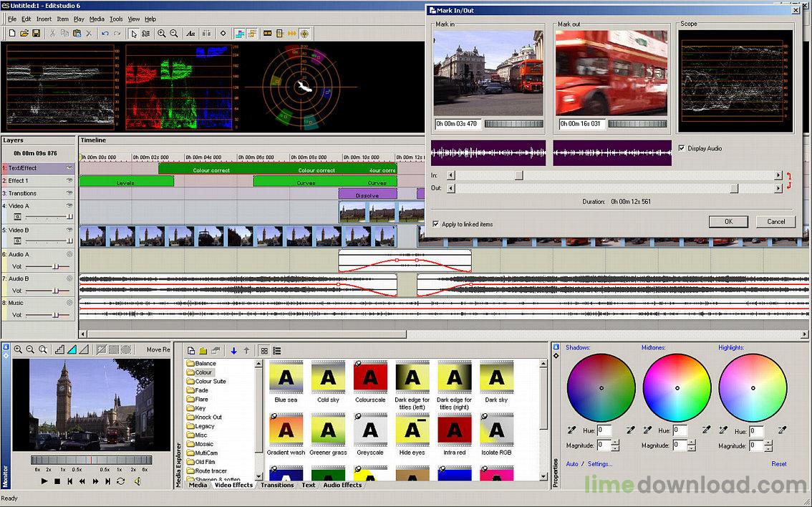Click the Undo arrow icon

pyautogui.click(x=104, y=33)
